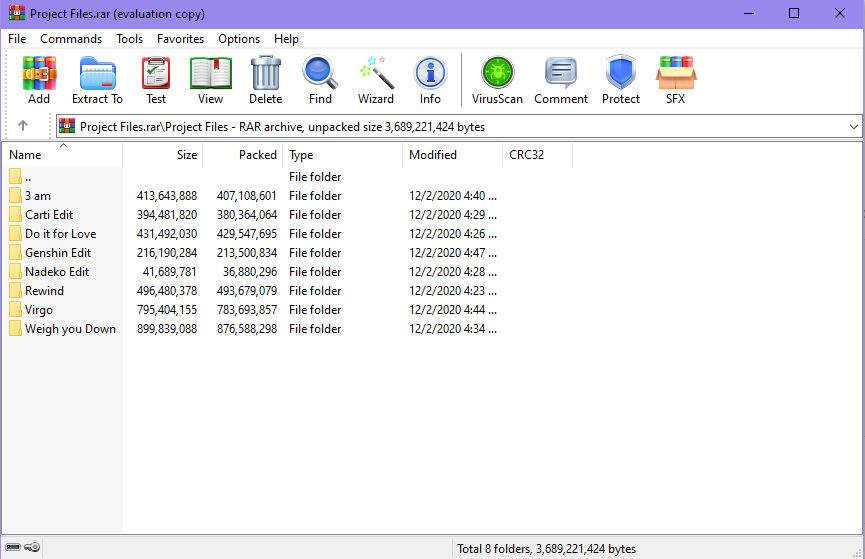The width and height of the screenshot is (865, 559).
Task: Select the 'Do it for Love' folder name
Action: (x=61, y=234)
